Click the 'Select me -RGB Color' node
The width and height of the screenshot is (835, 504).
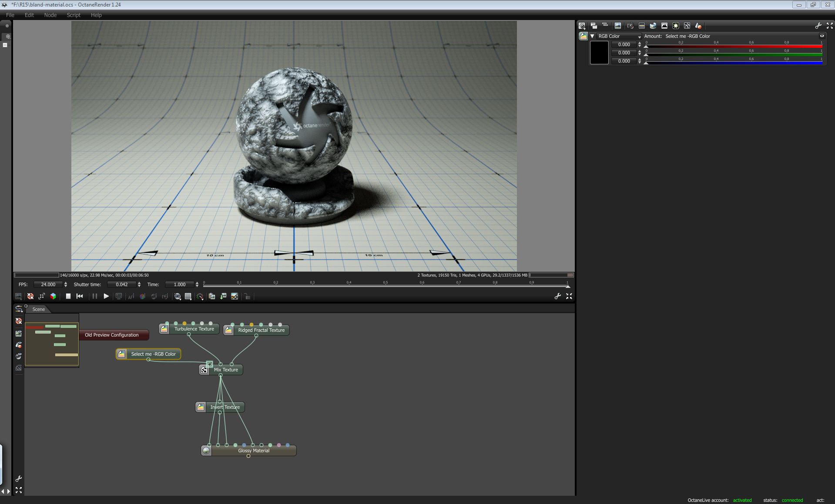[148, 354]
